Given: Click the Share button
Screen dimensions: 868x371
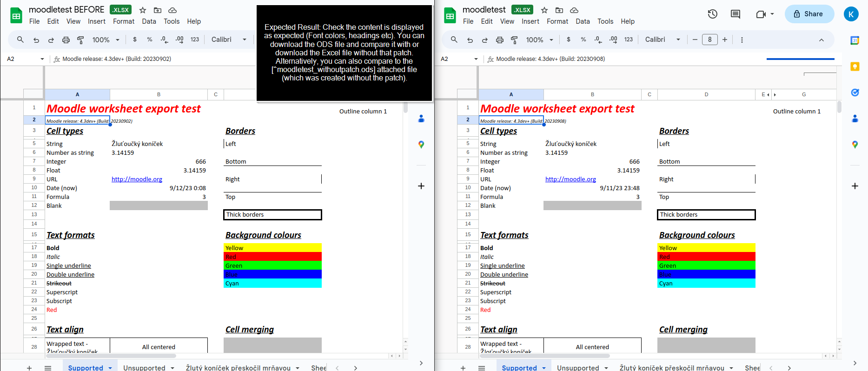Looking at the screenshot, I should pos(809,14).
